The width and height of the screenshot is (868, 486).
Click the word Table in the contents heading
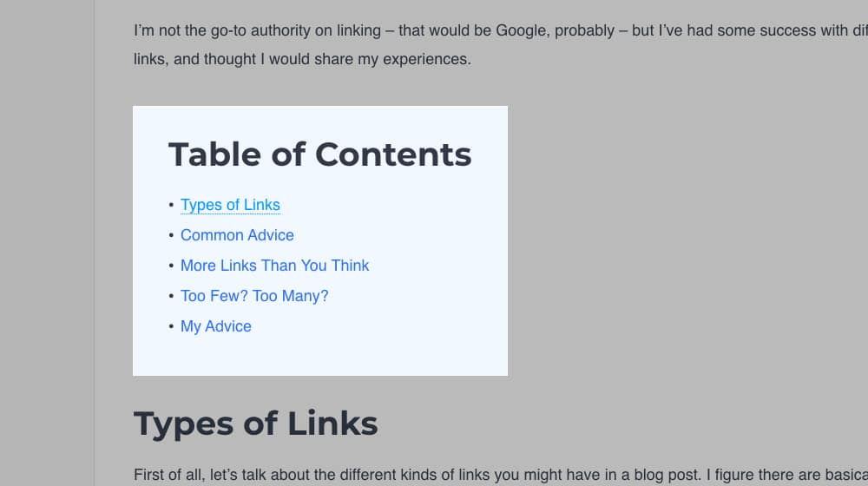coord(214,154)
